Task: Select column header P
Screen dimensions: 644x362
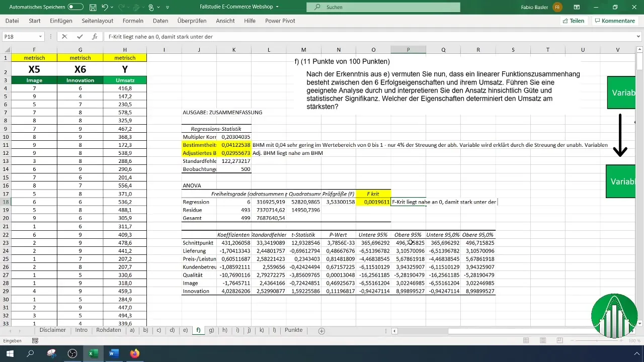Action: click(408, 49)
